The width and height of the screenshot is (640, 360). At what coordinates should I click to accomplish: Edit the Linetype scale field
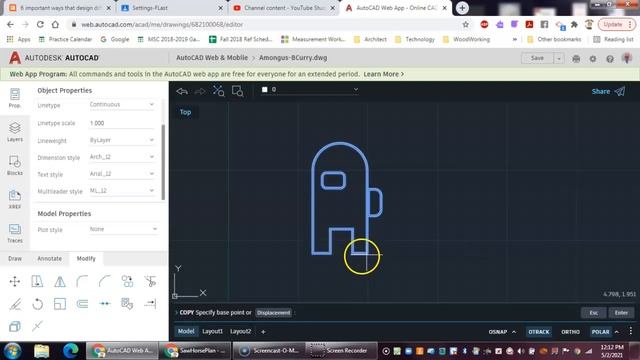122,123
